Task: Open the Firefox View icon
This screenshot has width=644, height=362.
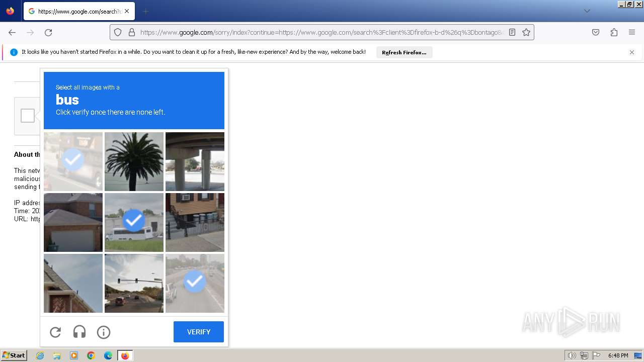Action: coord(10,11)
